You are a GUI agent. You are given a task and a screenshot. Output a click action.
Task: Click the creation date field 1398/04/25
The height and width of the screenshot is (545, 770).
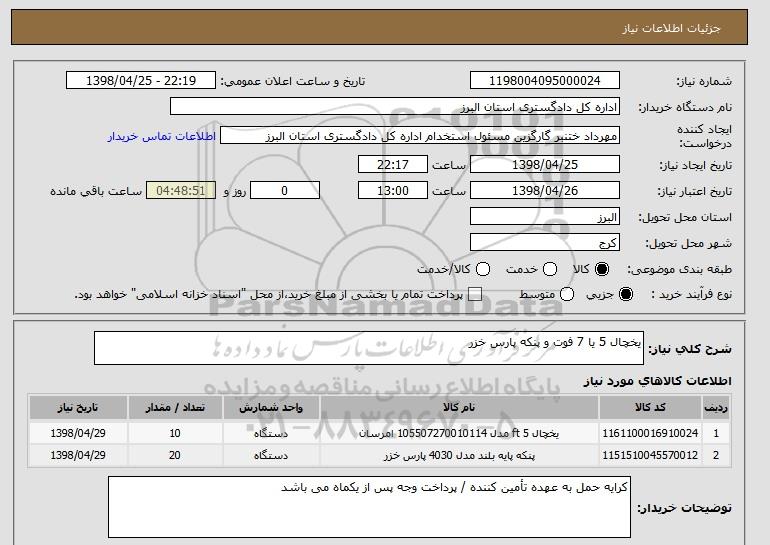[x=545, y=164]
